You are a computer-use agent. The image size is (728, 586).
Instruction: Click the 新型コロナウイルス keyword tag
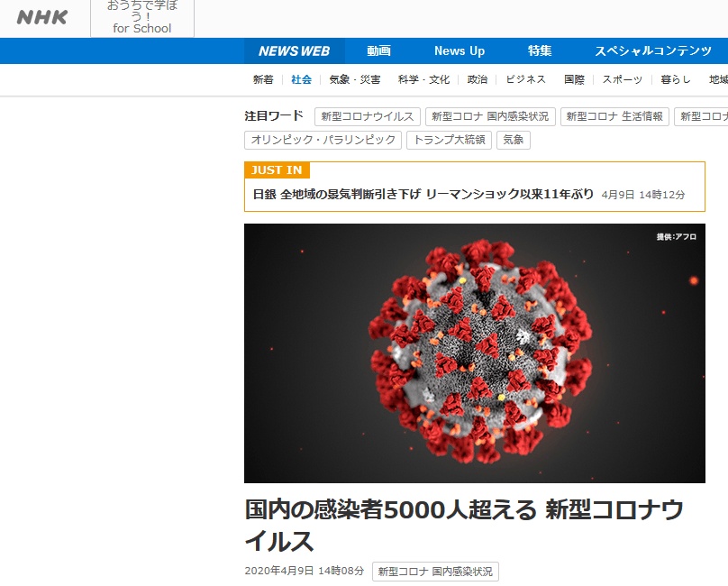(364, 115)
